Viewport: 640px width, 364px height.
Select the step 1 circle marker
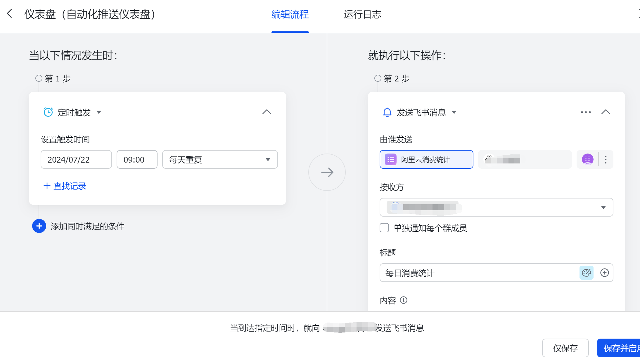click(39, 78)
